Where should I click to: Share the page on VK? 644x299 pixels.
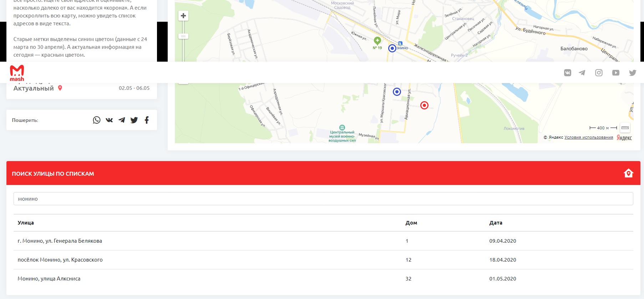(109, 120)
